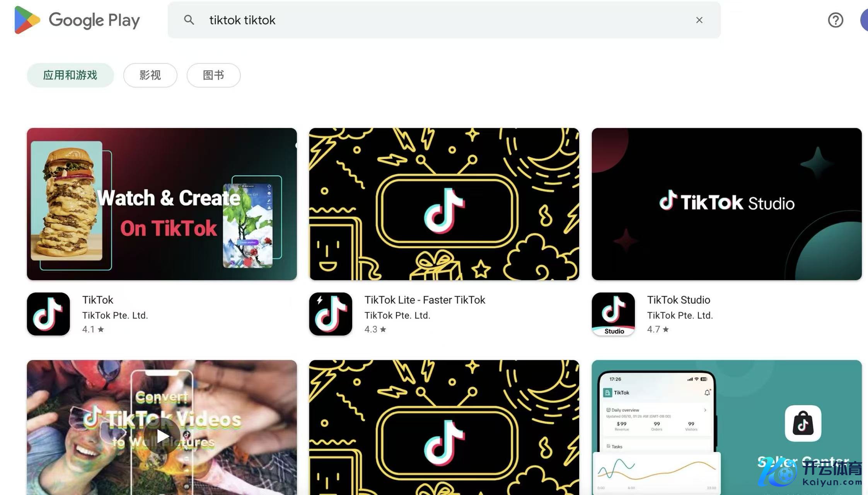The width and height of the screenshot is (868, 495).
Task: Open the TikTok Studio title link
Action: [x=679, y=300]
